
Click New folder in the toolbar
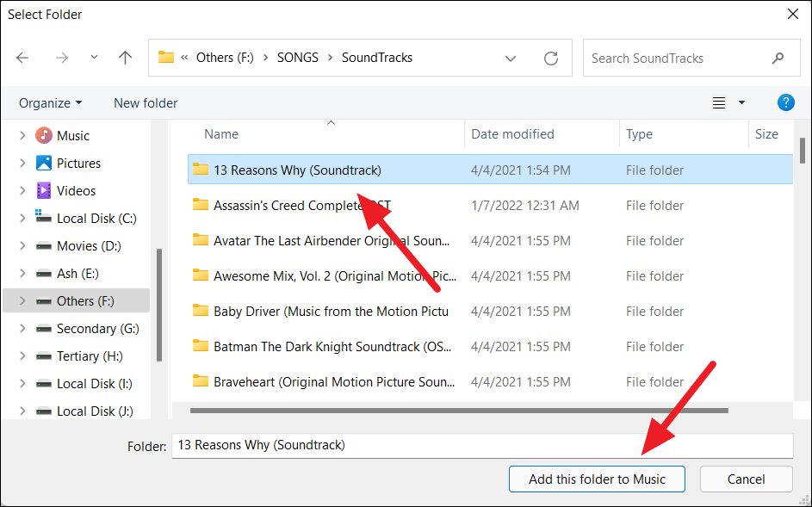click(x=146, y=103)
